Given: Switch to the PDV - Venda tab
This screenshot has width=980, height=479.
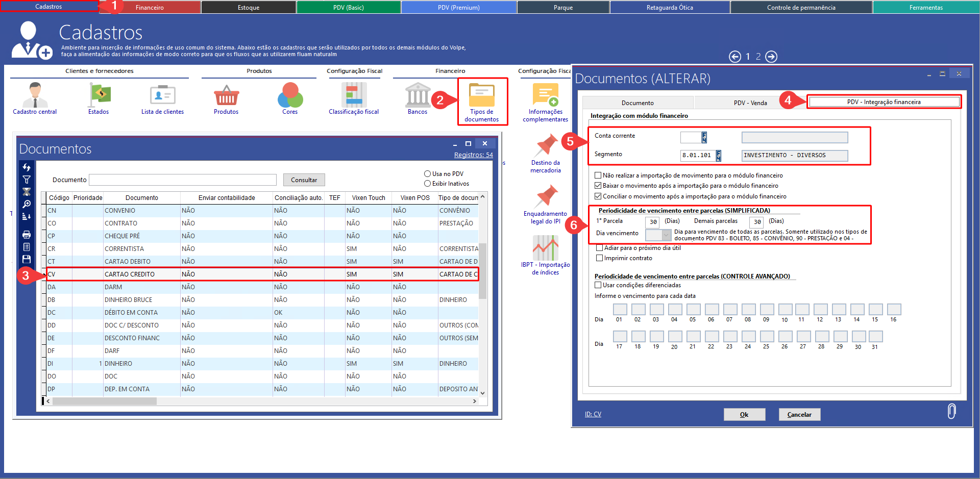Looking at the screenshot, I should tap(750, 103).
